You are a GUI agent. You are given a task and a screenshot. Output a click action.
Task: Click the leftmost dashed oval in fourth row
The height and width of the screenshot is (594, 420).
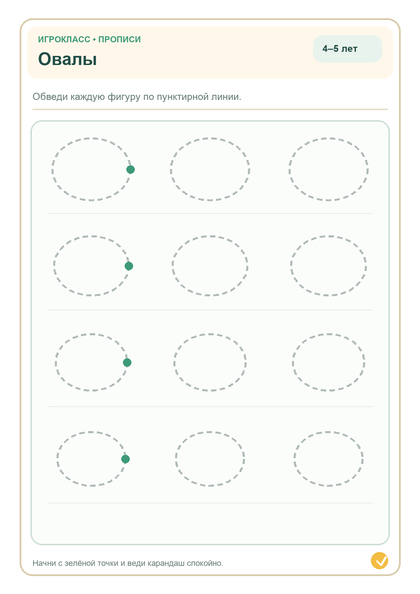(x=91, y=459)
